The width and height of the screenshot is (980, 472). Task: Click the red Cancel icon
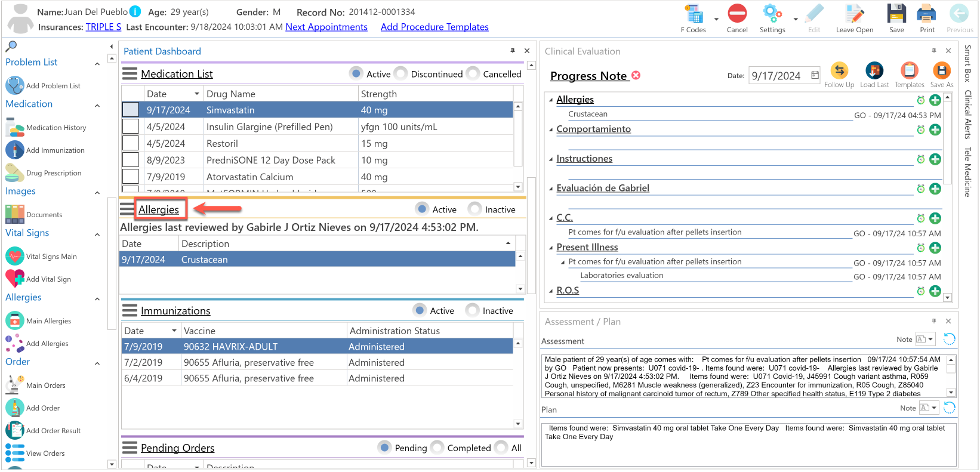tap(737, 14)
